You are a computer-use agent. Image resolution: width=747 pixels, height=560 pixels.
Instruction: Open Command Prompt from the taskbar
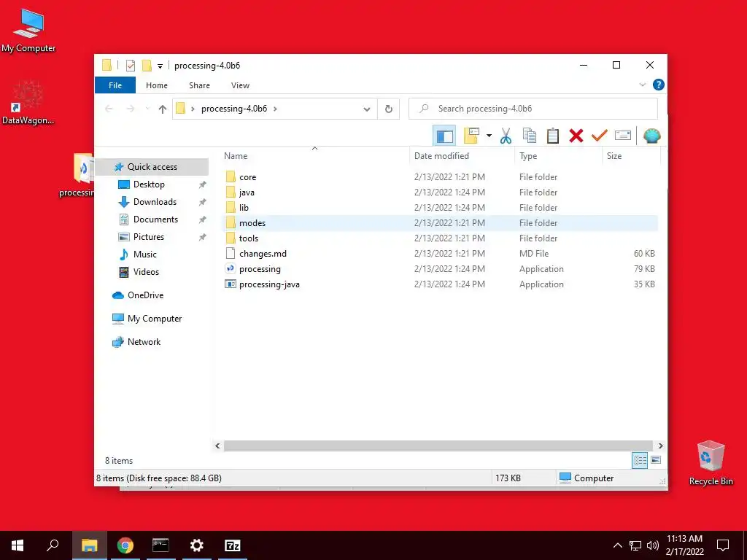click(x=160, y=545)
